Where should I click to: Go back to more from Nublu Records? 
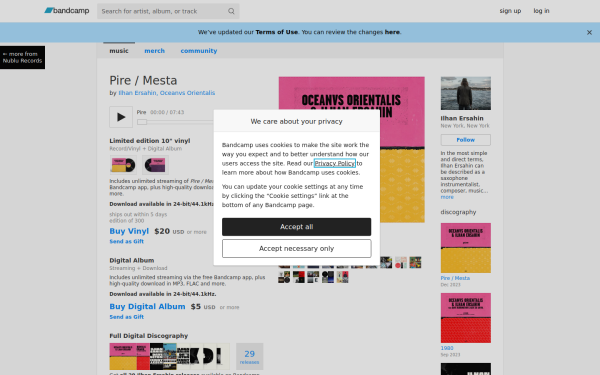[23, 57]
